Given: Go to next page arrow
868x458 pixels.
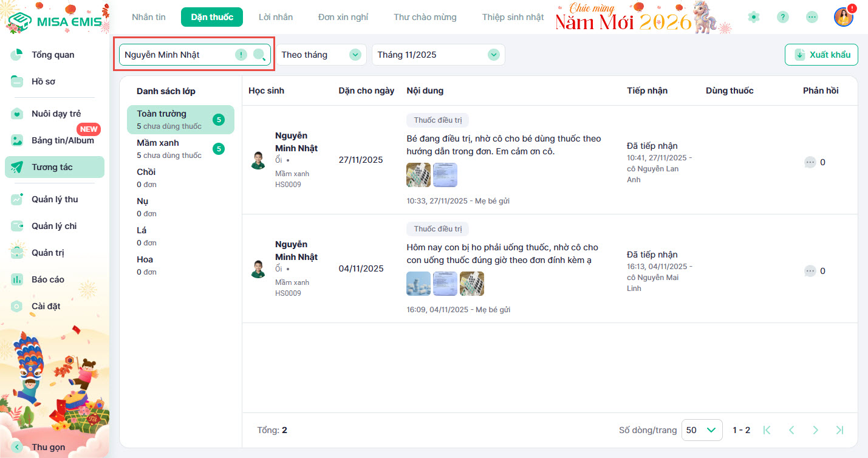Looking at the screenshot, I should (x=815, y=430).
